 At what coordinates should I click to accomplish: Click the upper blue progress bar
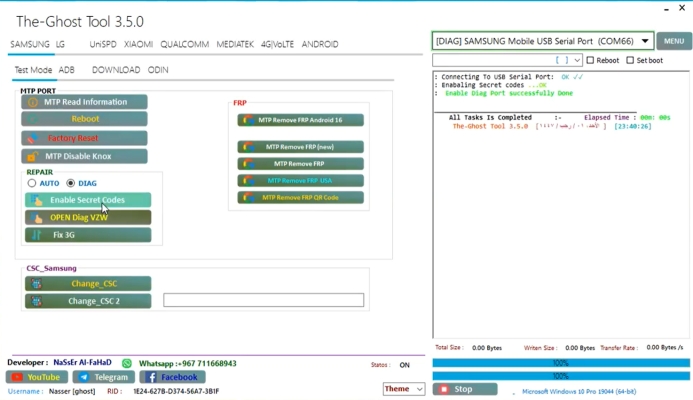(x=561, y=363)
